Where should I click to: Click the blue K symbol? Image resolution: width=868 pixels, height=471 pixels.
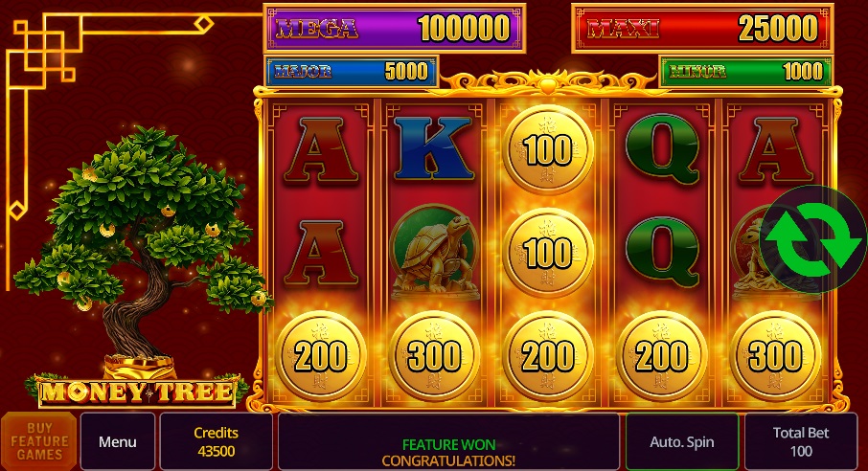pos(433,149)
